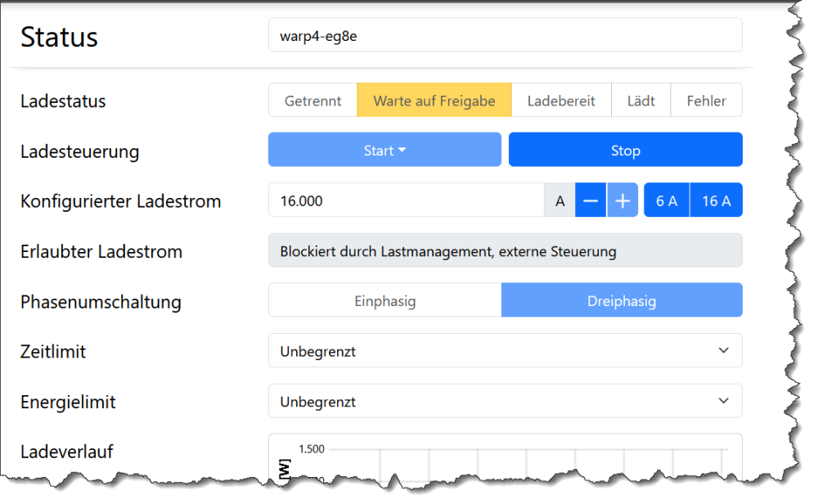Open the Zeitlimit dropdown
Viewport: 818px width, 504px height.
click(x=506, y=351)
